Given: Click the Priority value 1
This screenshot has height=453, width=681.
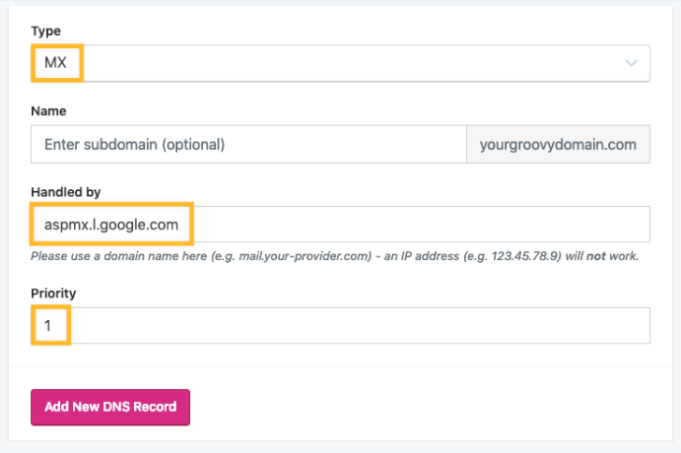Looking at the screenshot, I should tap(48, 326).
